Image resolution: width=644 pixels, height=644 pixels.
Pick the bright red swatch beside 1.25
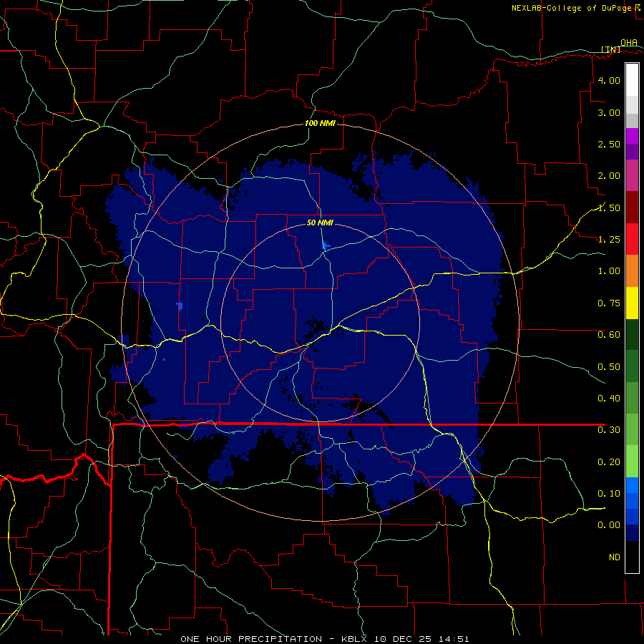[x=632, y=239]
